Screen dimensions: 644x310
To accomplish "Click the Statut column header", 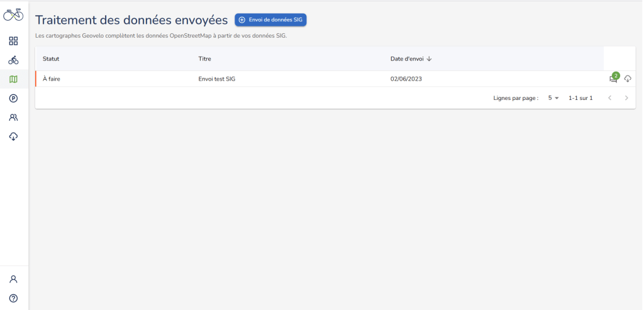I will coord(51,58).
